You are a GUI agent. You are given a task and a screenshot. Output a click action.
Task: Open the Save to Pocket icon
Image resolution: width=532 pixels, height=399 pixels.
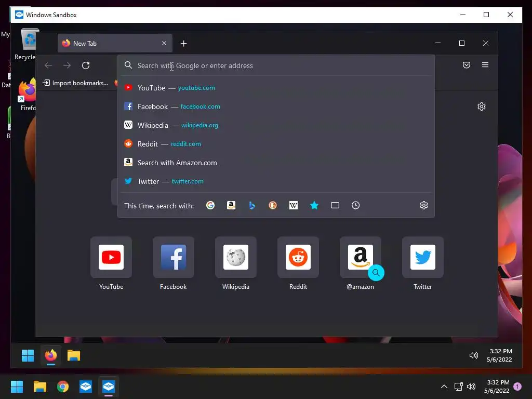tap(467, 65)
